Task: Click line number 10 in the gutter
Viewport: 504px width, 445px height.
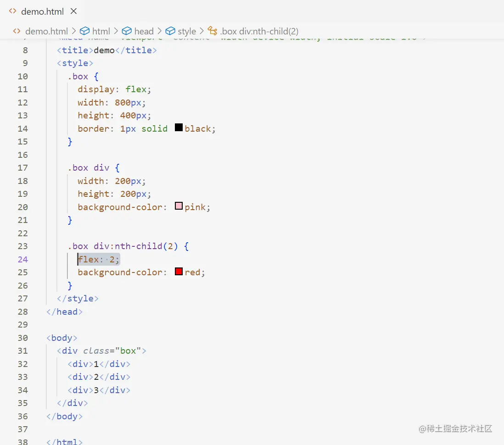Action: tap(23, 77)
